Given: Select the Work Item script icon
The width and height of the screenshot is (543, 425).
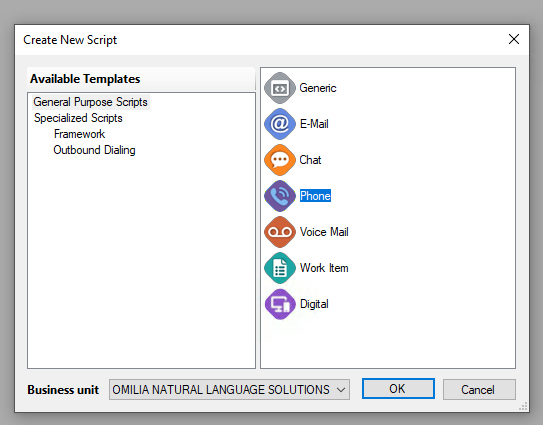Looking at the screenshot, I should pyautogui.click(x=280, y=268).
